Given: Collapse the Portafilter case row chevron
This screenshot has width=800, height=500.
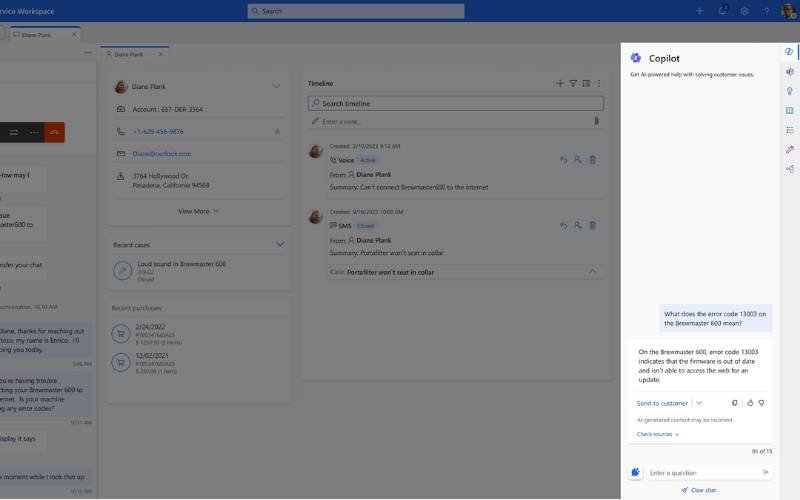Looking at the screenshot, I should point(592,272).
